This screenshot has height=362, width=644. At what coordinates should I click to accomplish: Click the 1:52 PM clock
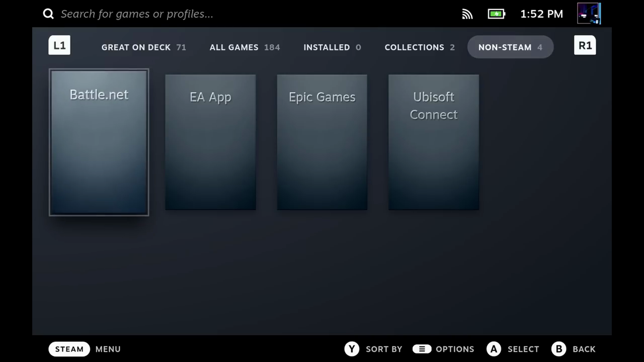pyautogui.click(x=541, y=14)
